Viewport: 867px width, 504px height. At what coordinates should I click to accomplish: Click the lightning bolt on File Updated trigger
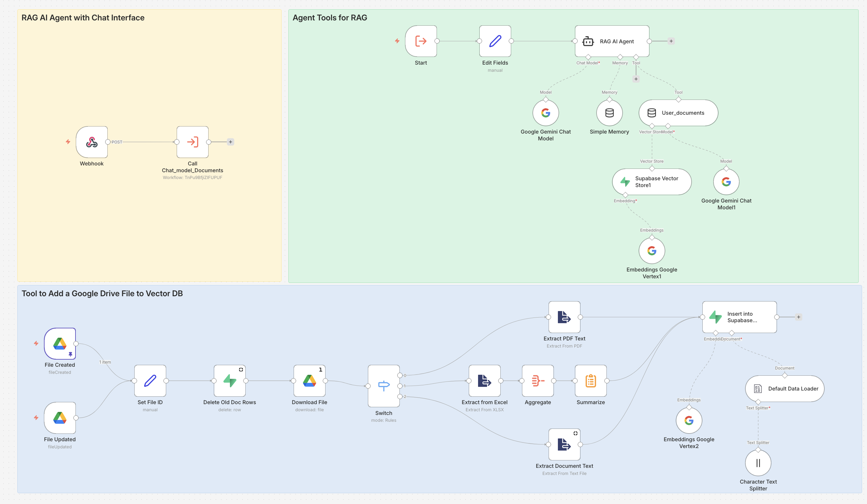(36, 418)
